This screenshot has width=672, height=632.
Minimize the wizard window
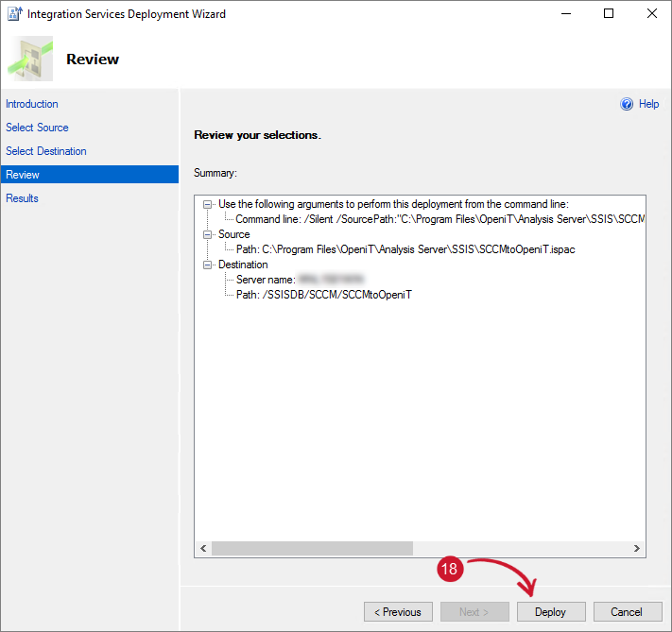566,14
